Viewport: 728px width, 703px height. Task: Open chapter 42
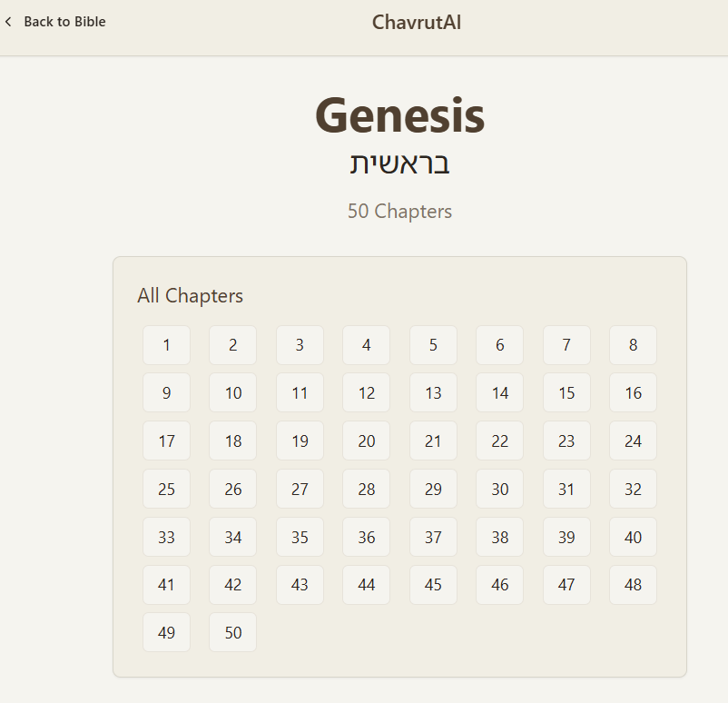(232, 585)
